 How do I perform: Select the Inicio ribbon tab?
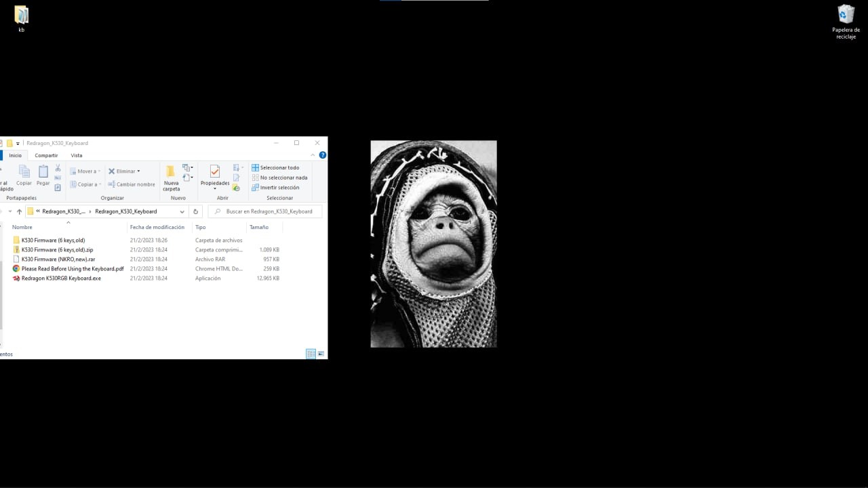pos(15,155)
